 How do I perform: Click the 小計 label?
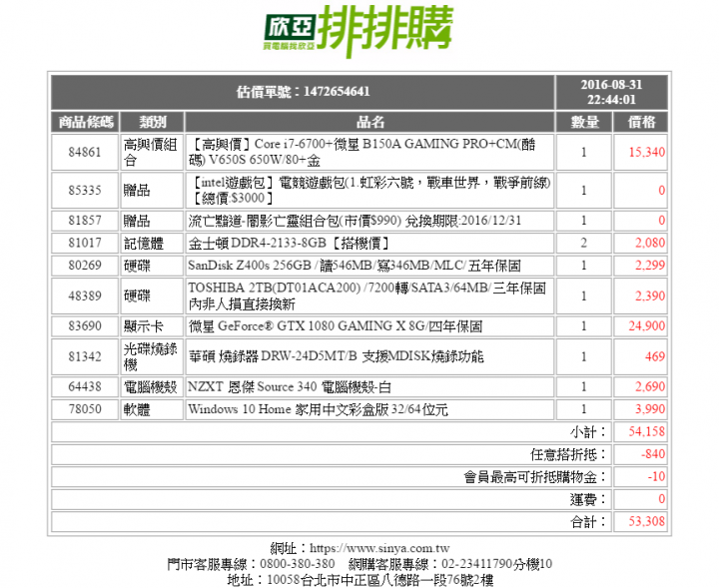click(588, 432)
